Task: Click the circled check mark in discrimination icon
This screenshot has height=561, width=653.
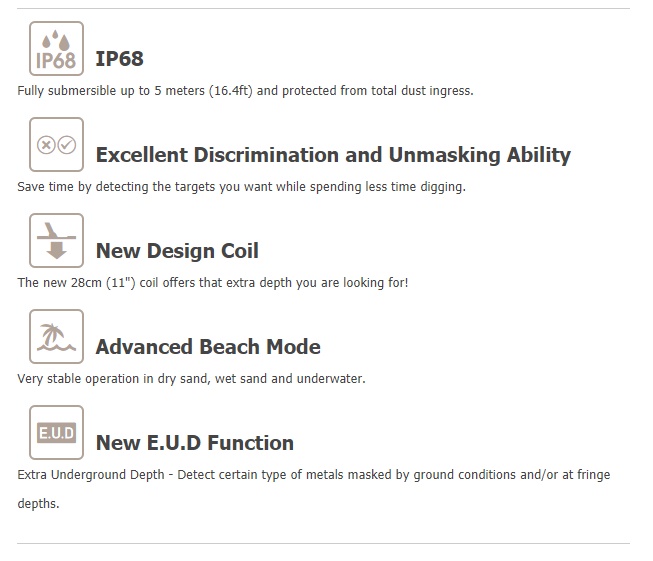Action: [x=67, y=145]
